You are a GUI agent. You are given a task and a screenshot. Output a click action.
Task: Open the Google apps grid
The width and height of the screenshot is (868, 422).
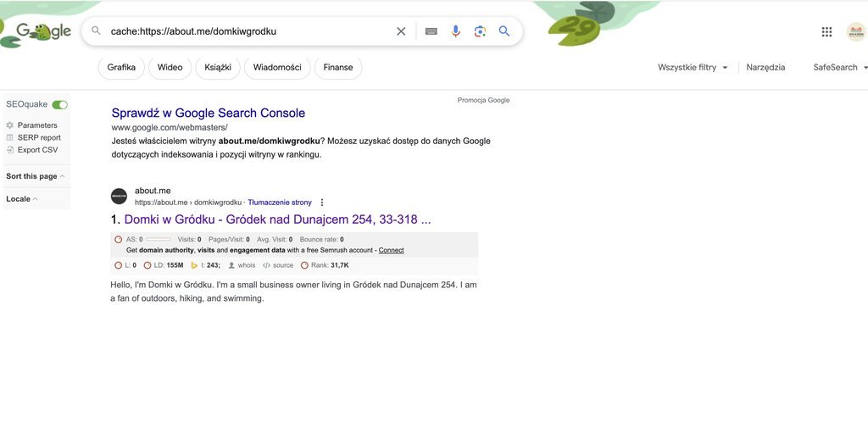coord(826,32)
